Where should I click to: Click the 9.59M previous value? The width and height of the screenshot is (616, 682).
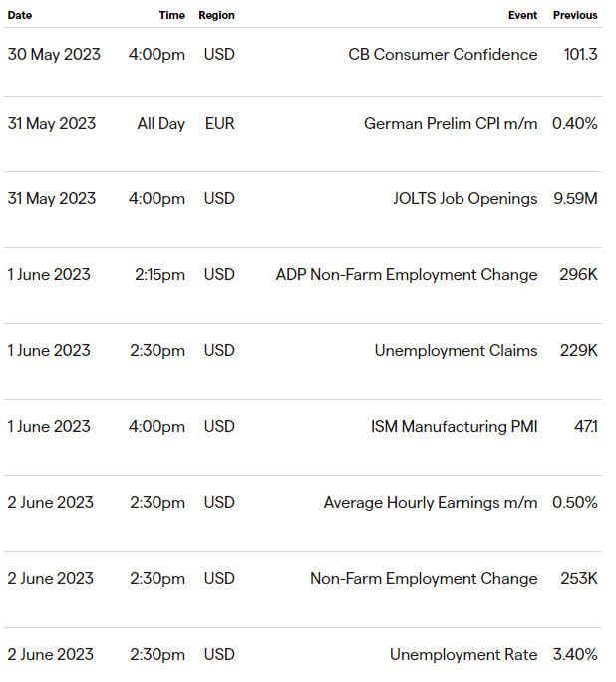tap(575, 199)
